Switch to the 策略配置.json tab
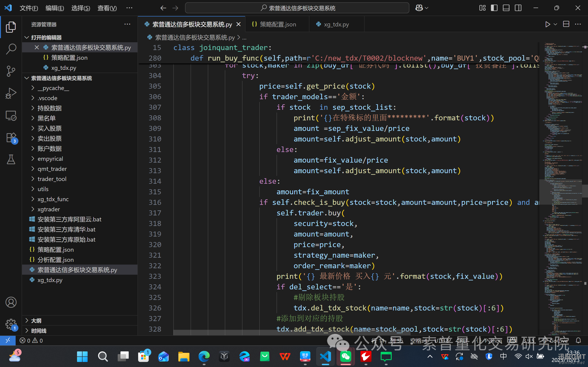The width and height of the screenshot is (588, 367). (x=278, y=24)
